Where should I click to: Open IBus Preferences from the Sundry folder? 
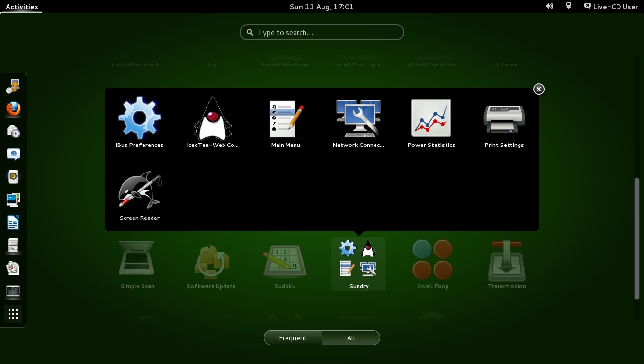(x=140, y=122)
